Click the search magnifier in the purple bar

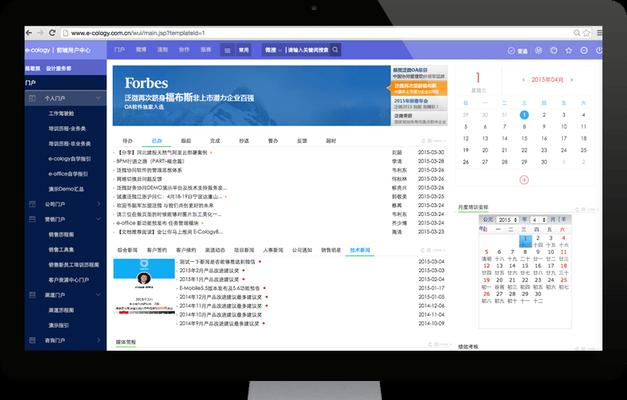coord(335,50)
